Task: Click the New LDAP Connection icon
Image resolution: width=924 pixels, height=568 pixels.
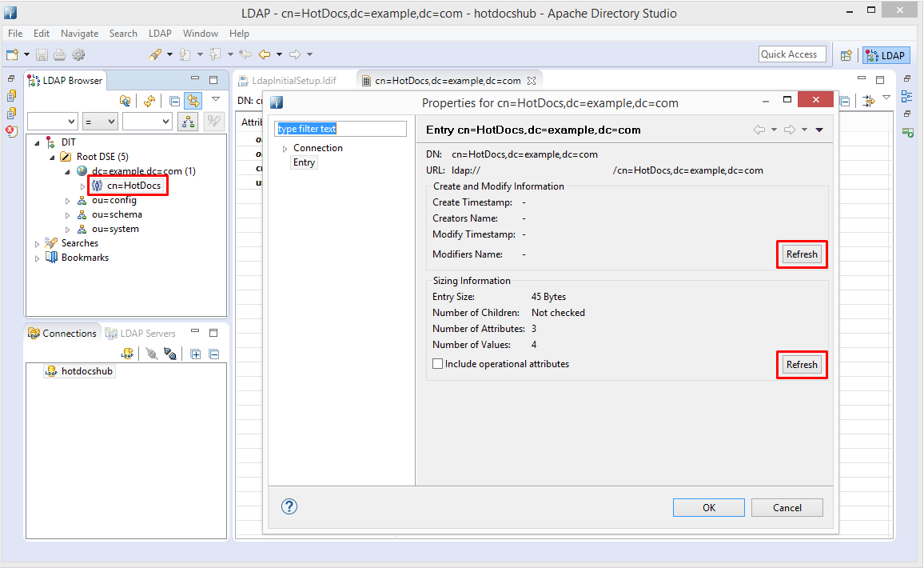Action: point(127,354)
